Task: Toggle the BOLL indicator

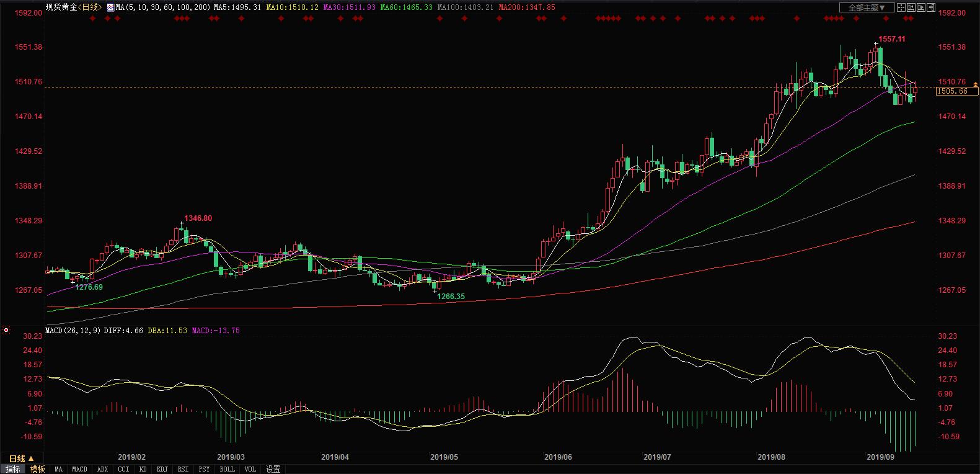Action: point(227,469)
